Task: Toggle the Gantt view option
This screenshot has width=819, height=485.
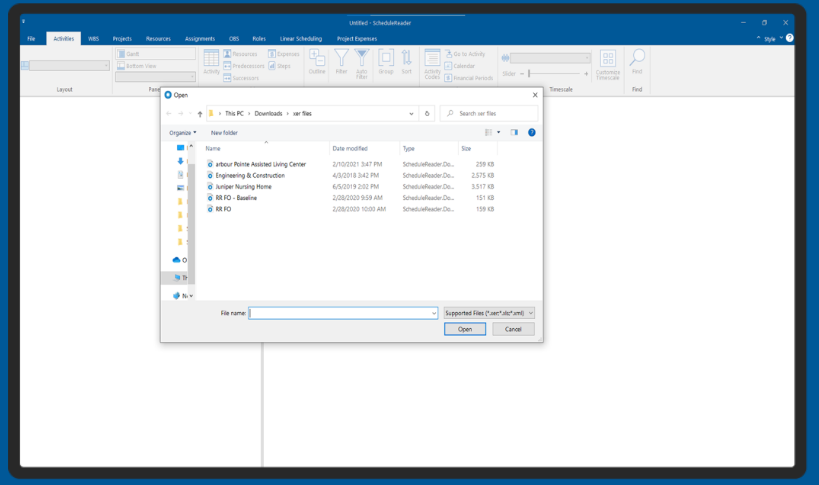Action: point(156,53)
